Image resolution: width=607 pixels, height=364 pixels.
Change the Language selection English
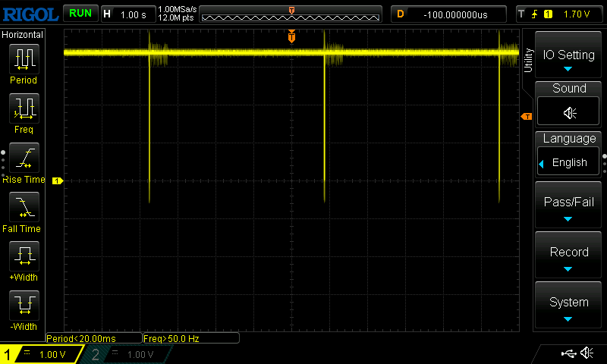568,162
